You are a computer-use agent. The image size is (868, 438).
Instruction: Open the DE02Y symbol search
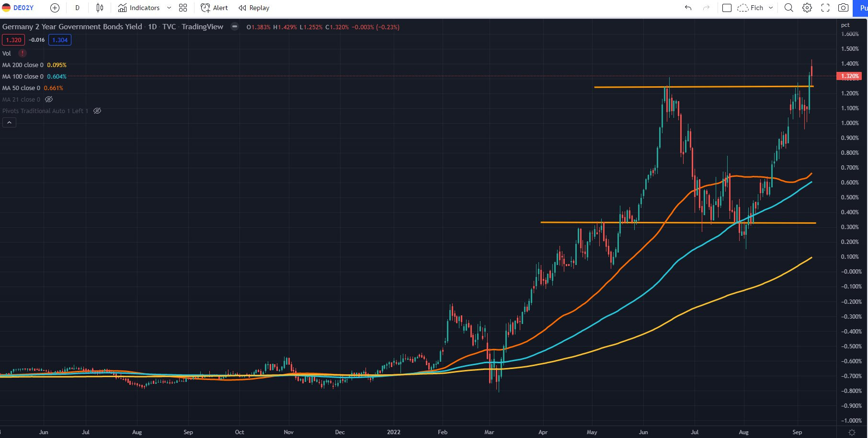(23, 8)
